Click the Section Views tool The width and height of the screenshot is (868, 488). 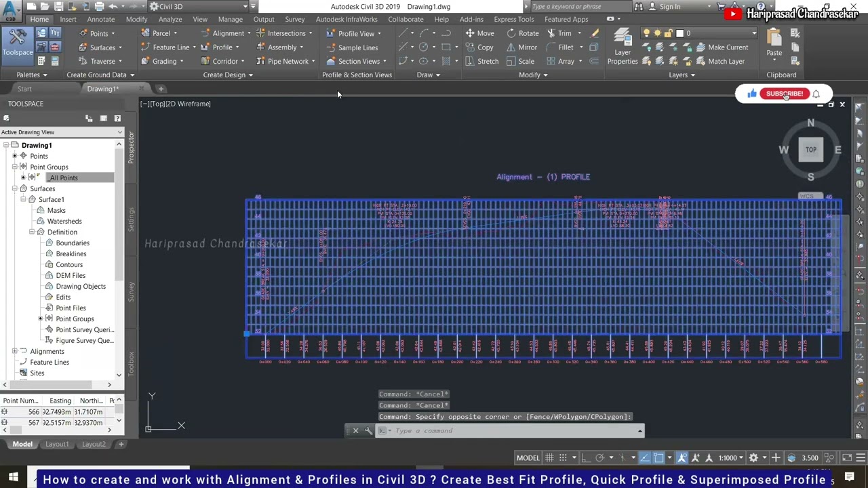click(x=356, y=61)
